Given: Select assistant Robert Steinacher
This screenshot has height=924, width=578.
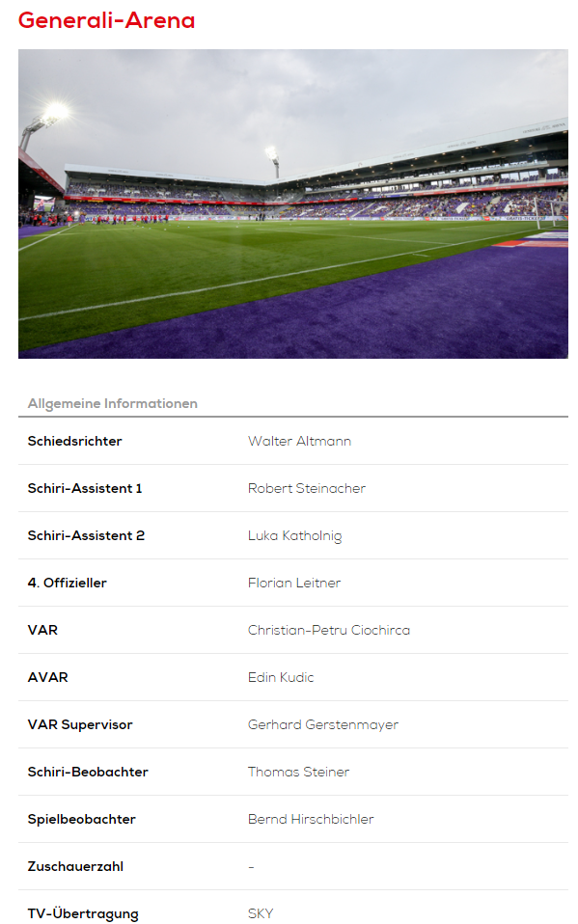Looking at the screenshot, I should tap(307, 488).
